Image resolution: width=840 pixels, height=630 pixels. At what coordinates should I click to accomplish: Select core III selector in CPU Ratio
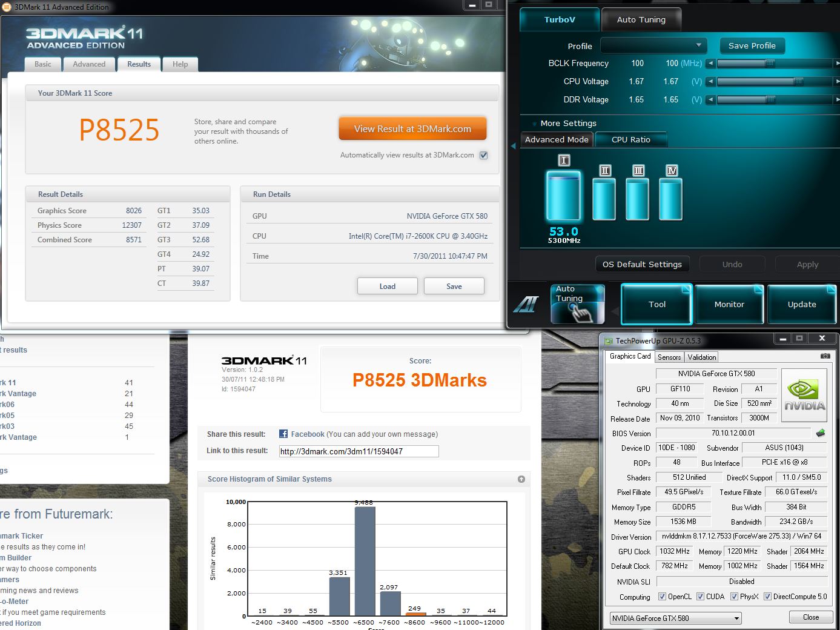tap(638, 171)
